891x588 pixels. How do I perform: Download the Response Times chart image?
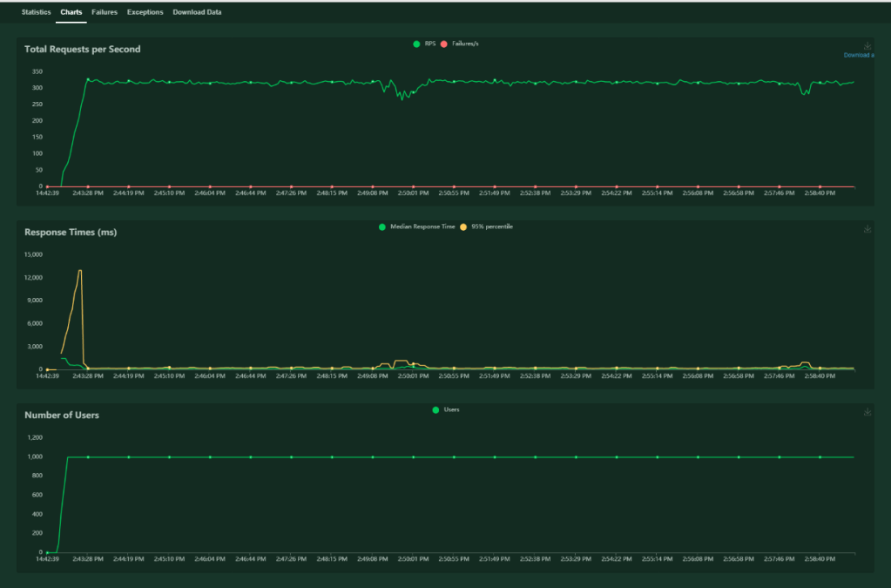(867, 229)
